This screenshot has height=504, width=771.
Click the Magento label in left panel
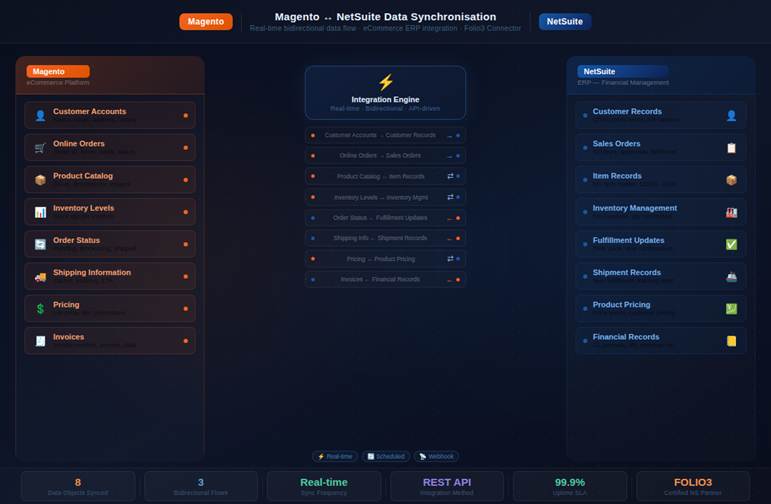pos(58,71)
